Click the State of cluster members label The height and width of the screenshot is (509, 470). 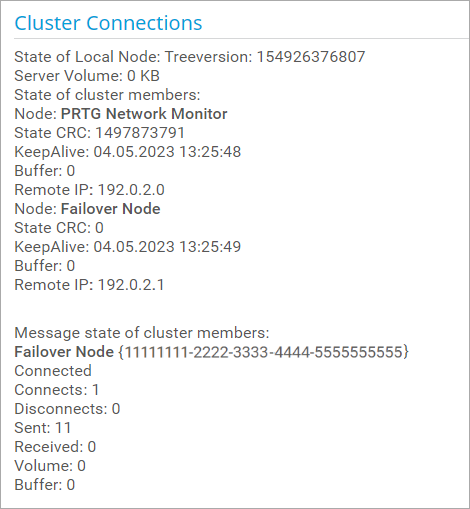click(x=107, y=95)
